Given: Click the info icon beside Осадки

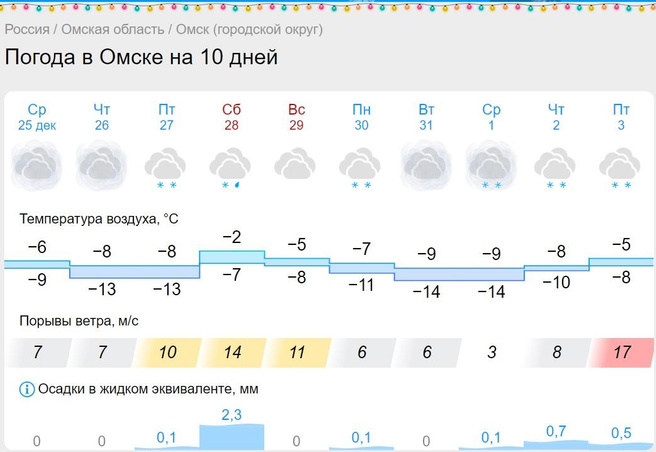Looking at the screenshot, I should coord(27,388).
